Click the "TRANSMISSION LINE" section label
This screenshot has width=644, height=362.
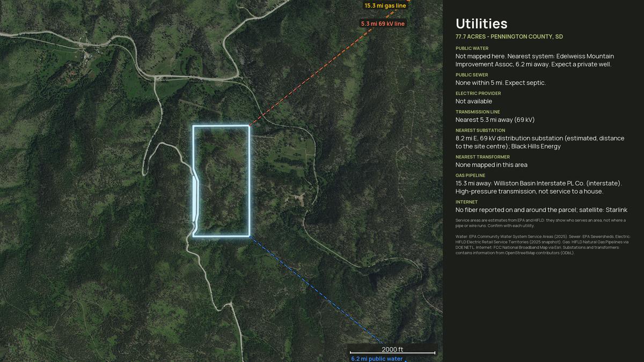(478, 112)
